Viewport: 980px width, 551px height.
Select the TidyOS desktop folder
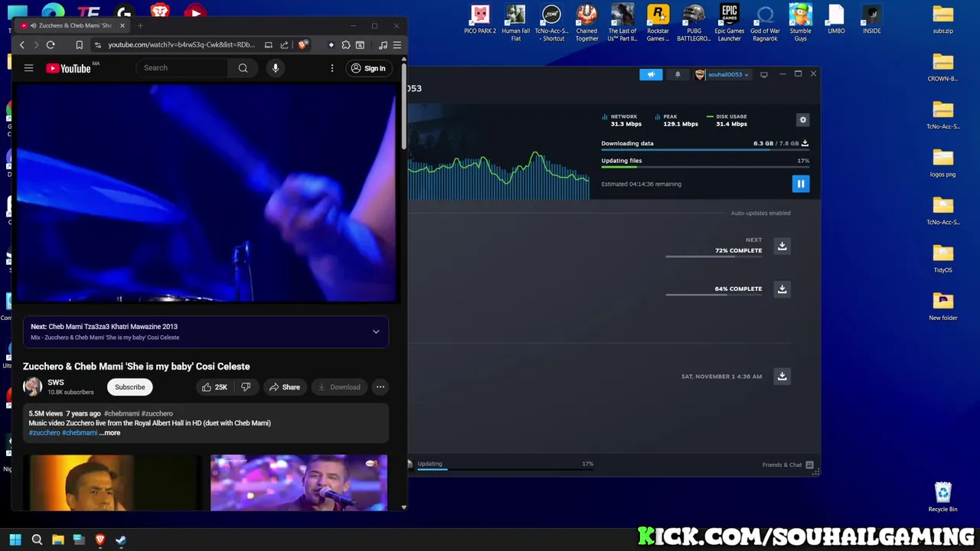click(942, 259)
